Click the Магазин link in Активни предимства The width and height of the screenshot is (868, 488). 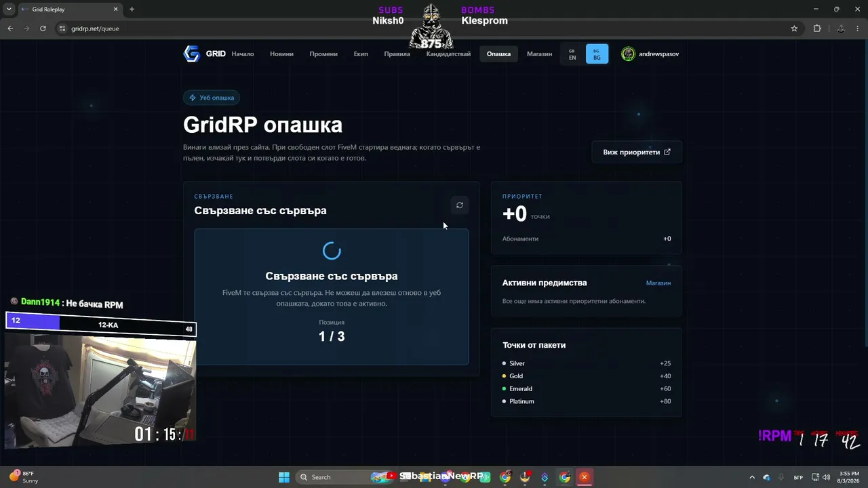pyautogui.click(x=658, y=283)
